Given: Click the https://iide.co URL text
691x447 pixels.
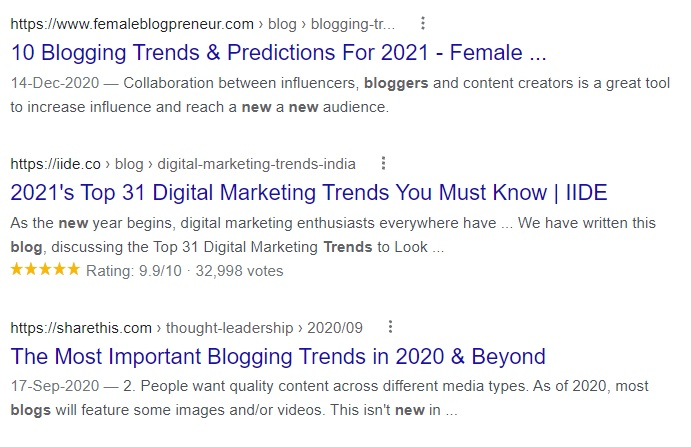Looking at the screenshot, I should pyautogui.click(x=56, y=164).
